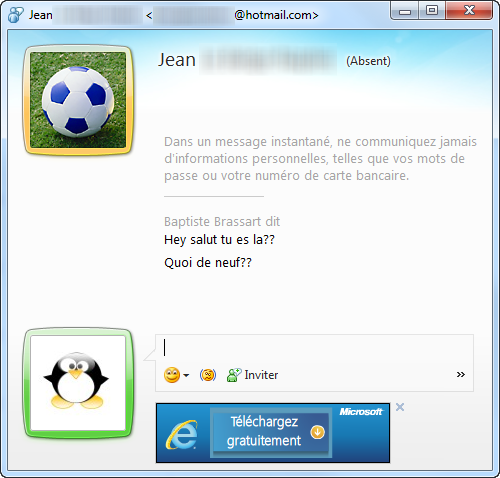
Task: Click the Inviter label
Action: click(x=261, y=375)
